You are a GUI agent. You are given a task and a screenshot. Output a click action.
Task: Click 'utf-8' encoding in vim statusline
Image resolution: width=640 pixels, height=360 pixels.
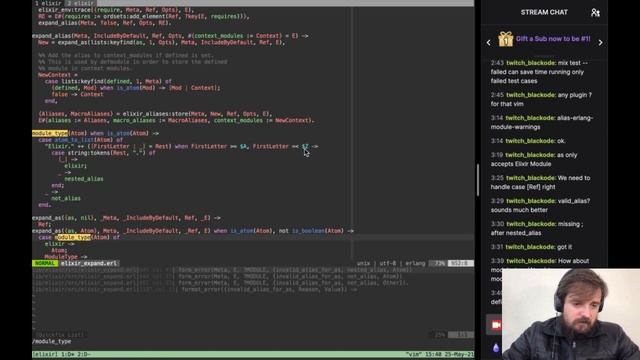(x=387, y=263)
